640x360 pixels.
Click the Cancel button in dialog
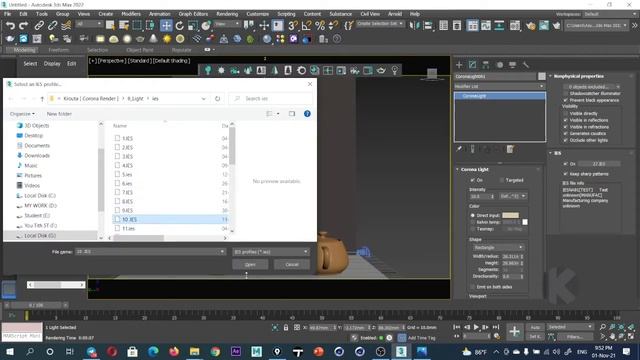[292, 264]
